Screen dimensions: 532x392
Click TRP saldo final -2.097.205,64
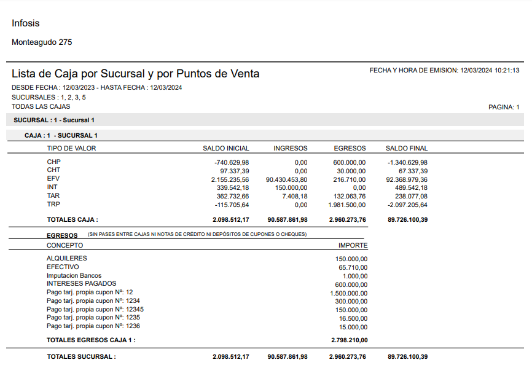pos(407,205)
